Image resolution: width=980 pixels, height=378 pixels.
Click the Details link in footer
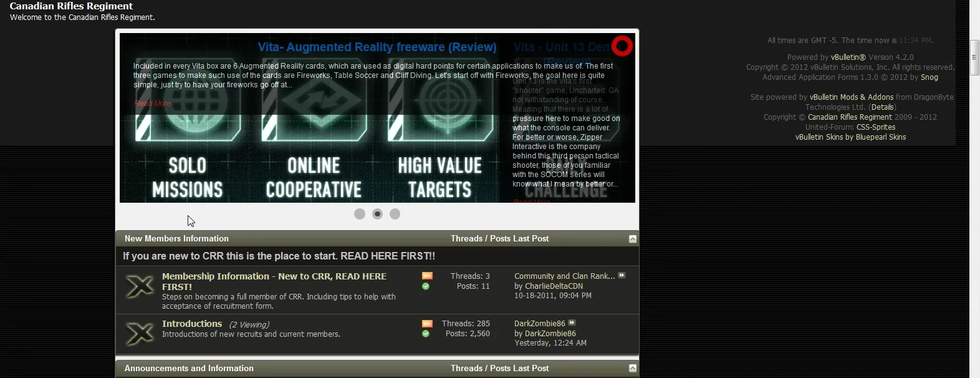[883, 107]
